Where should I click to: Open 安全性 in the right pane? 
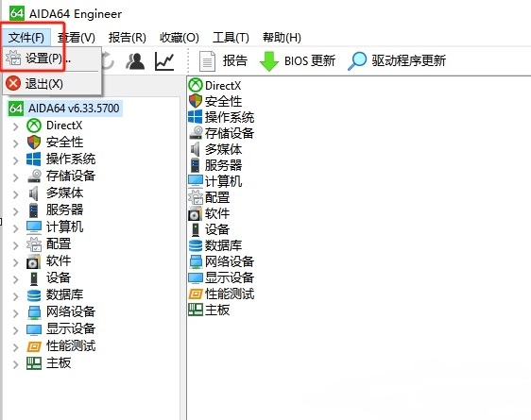(215, 101)
